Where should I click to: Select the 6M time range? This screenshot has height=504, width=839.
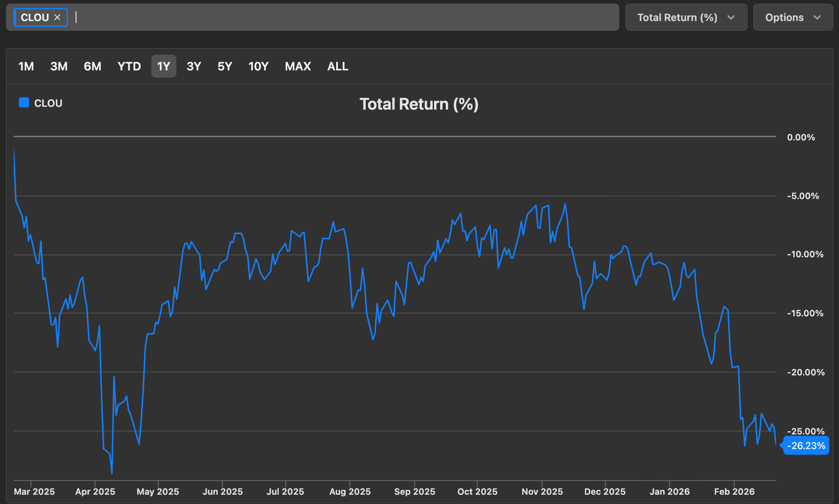(92, 66)
